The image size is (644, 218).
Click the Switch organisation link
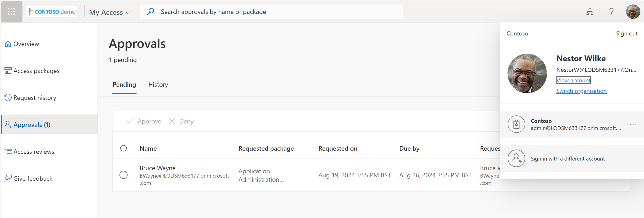pyautogui.click(x=581, y=91)
